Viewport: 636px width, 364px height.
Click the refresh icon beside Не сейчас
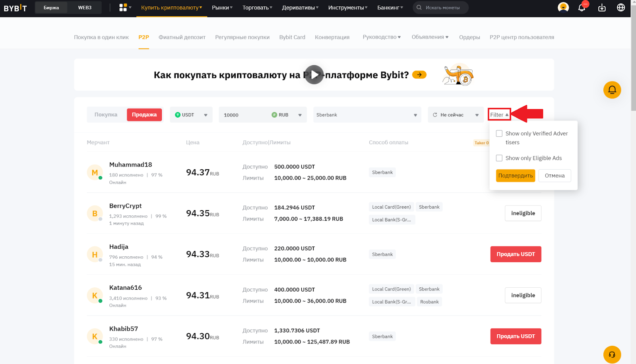435,115
